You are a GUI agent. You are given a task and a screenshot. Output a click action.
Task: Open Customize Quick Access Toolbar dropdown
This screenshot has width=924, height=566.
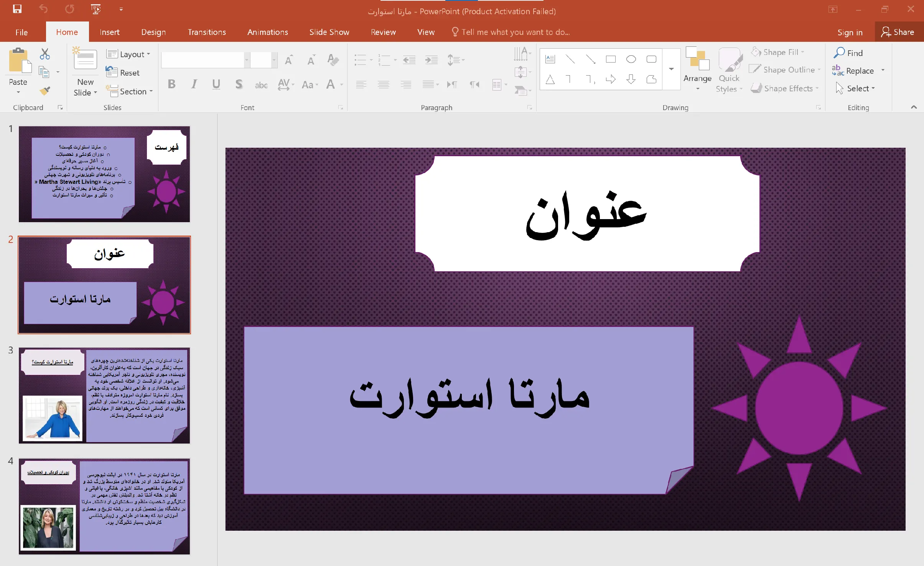121,9
